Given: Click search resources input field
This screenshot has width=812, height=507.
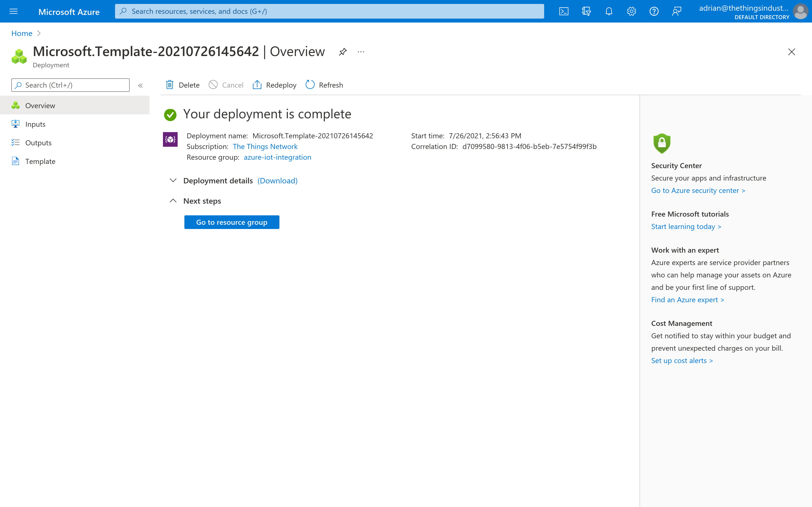Looking at the screenshot, I should pyautogui.click(x=328, y=11).
